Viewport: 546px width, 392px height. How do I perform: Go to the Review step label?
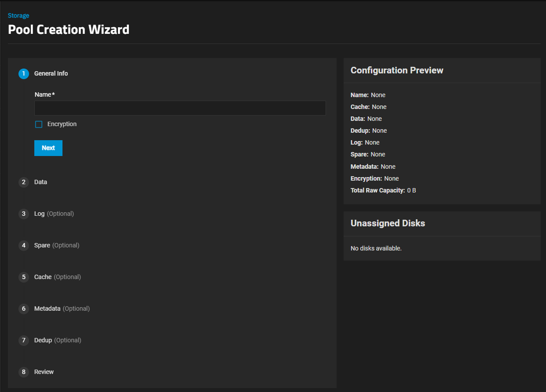click(44, 372)
